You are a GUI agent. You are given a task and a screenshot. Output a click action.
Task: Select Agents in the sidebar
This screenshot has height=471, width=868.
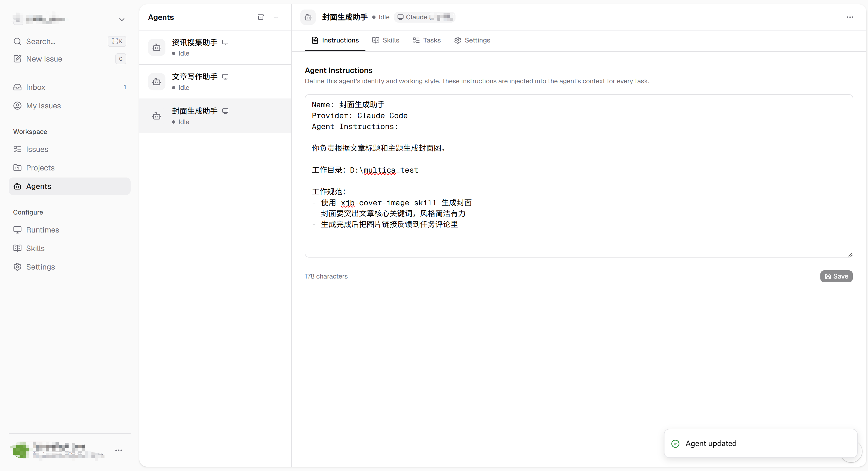[x=69, y=186]
